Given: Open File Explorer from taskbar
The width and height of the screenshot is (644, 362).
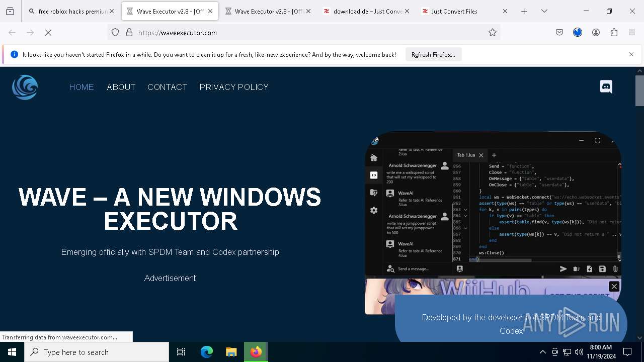Looking at the screenshot, I should click(231, 352).
